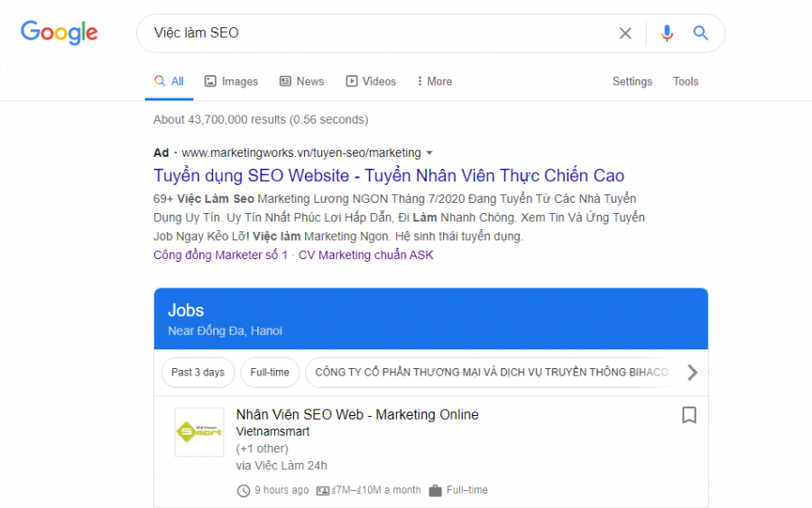
Task: Open search Tools
Action: click(686, 81)
